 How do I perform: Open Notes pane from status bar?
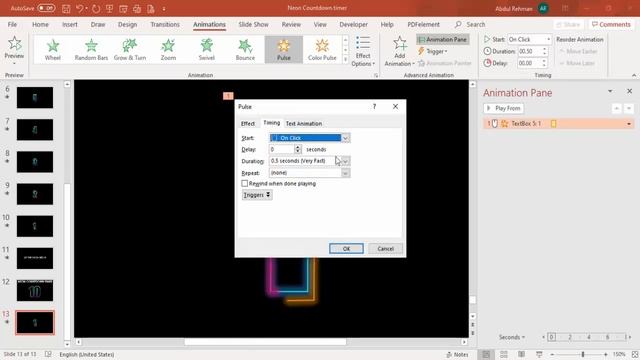click(x=457, y=354)
